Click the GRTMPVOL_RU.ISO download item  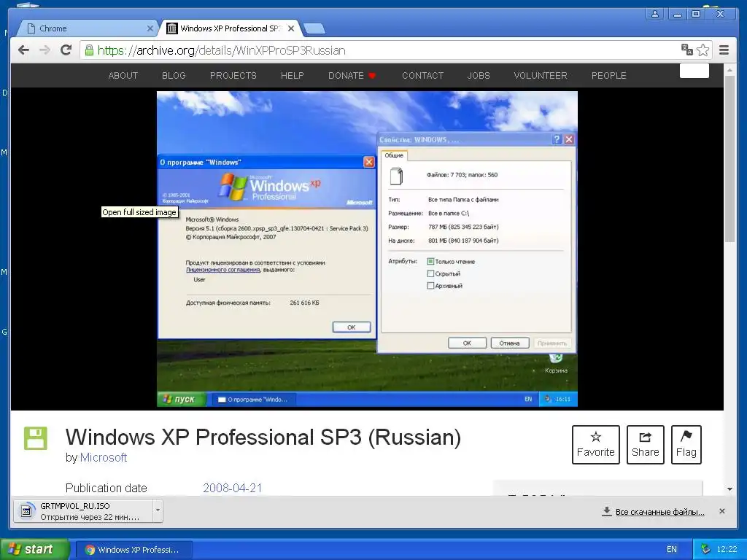coord(84,511)
